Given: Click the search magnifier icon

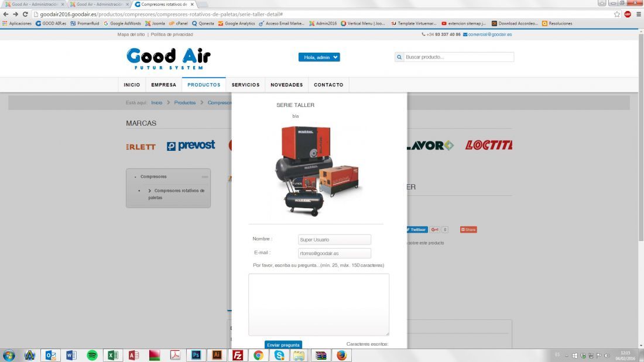Looking at the screenshot, I should point(399,57).
